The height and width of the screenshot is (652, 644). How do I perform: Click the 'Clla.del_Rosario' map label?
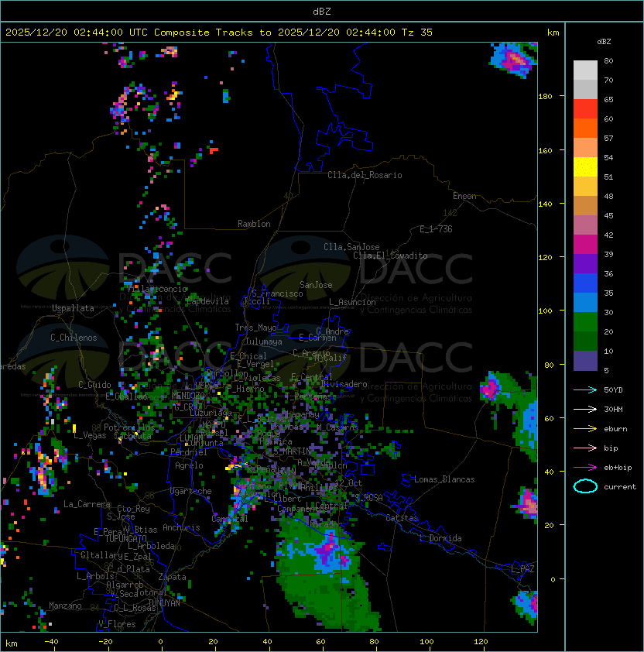[x=365, y=175]
